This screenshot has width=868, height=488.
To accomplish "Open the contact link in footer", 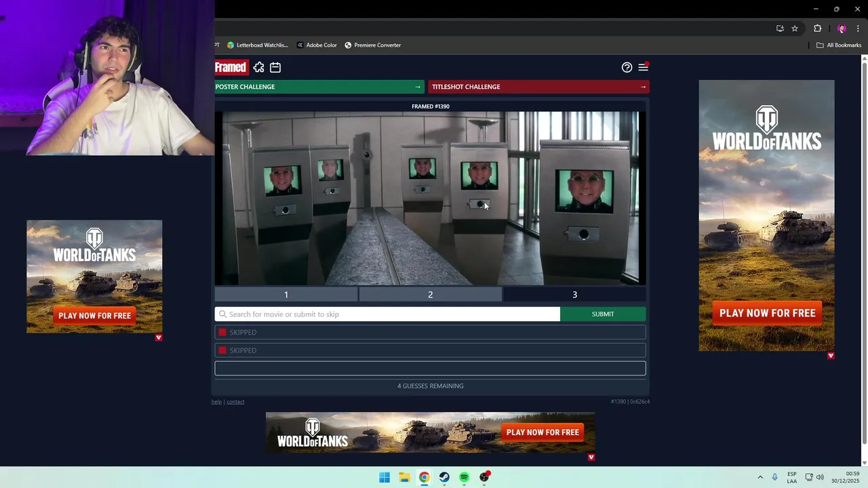I will click(x=235, y=402).
